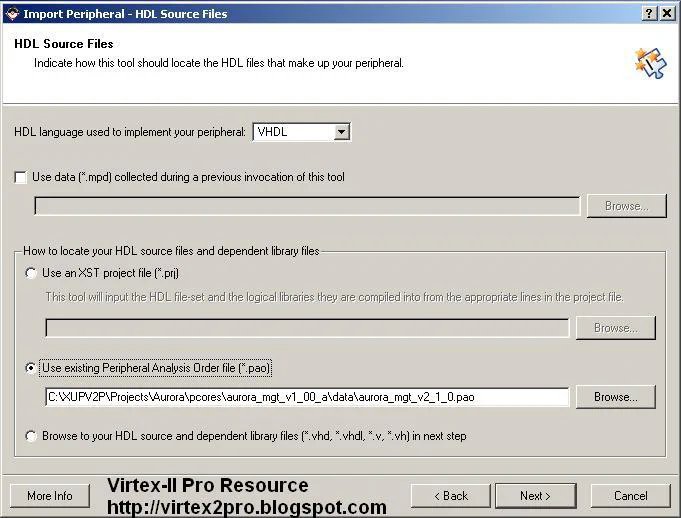Screen dimensions: 681x518
Task: Select the XST project file (*.prj) option
Action: pos(32,273)
